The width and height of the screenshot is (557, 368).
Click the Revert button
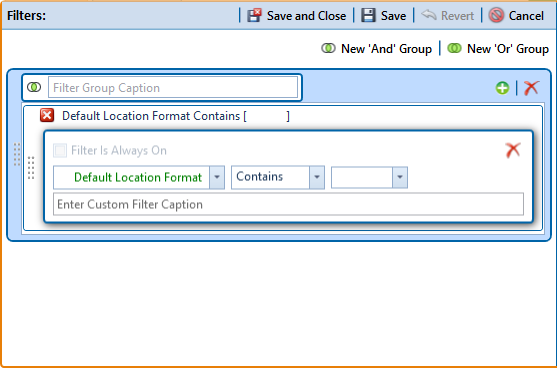[x=448, y=16]
